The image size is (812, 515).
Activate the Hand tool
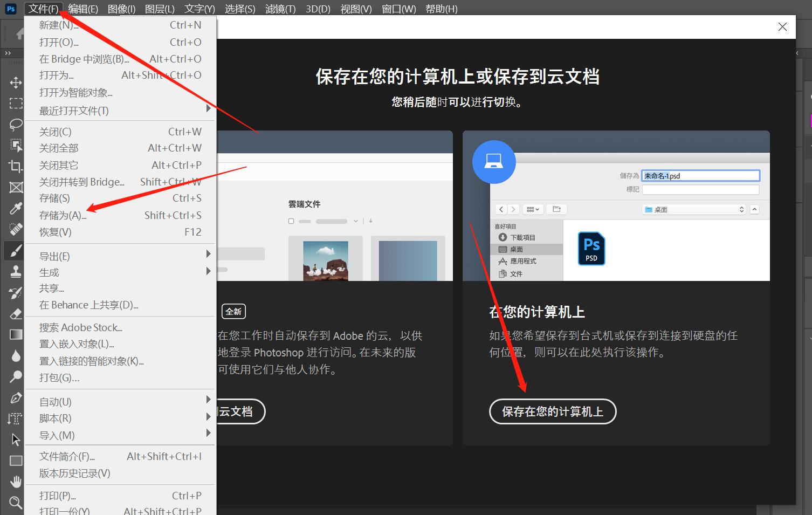pyautogui.click(x=16, y=481)
